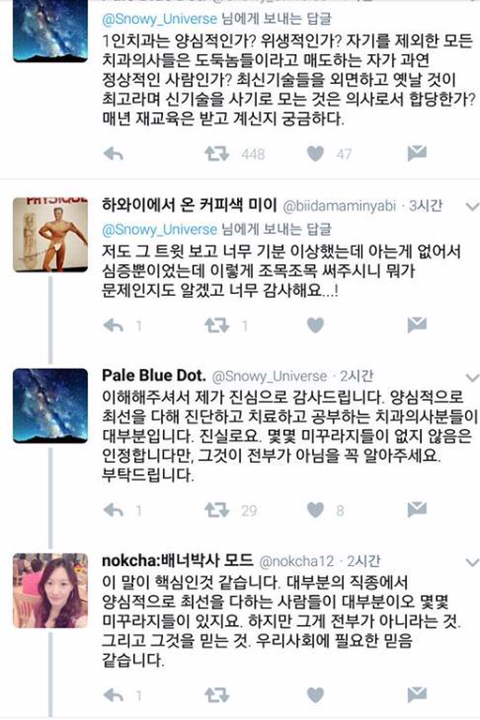This screenshot has width=480, height=720.
Task: Like the tweet with 47 likes
Action: (x=315, y=154)
